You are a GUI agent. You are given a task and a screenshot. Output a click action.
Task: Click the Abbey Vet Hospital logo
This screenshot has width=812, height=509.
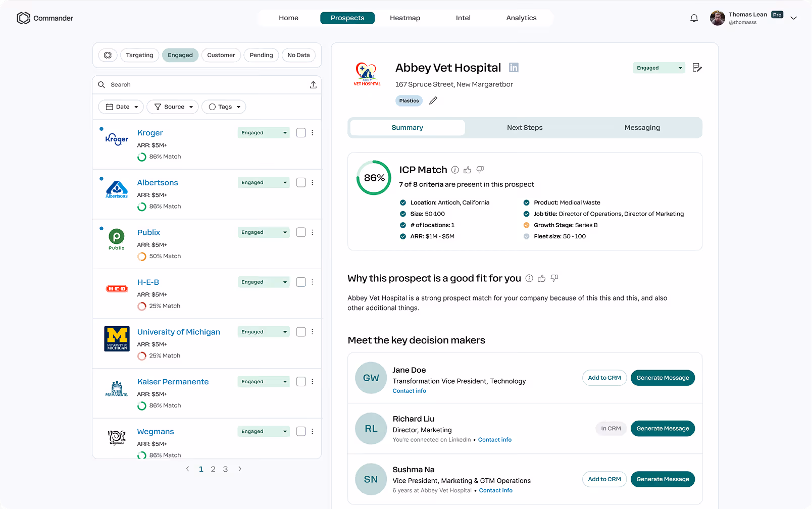click(x=367, y=74)
